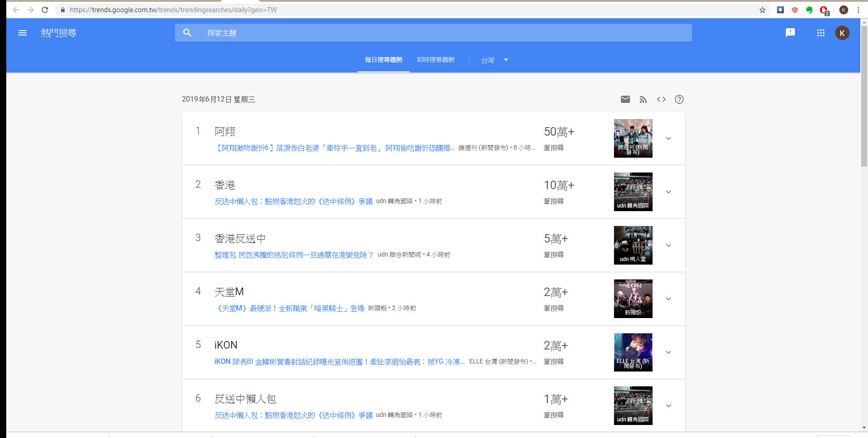Open the iKON 隊長BI article link
This screenshot has width=868, height=438.
click(x=339, y=362)
